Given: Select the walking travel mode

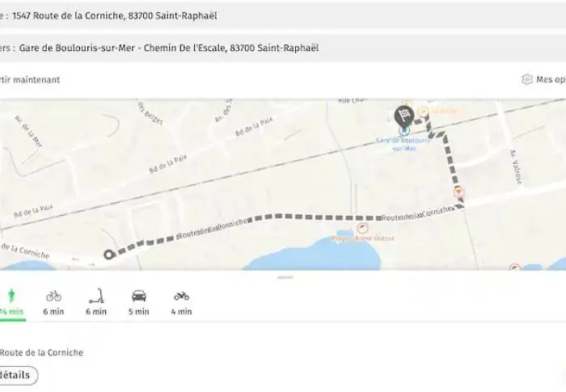Looking at the screenshot, I should click(11, 301).
